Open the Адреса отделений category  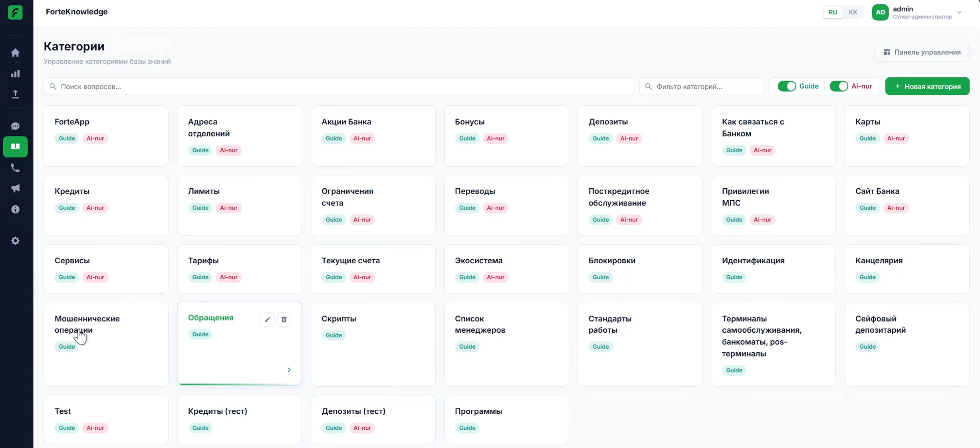[239, 136]
